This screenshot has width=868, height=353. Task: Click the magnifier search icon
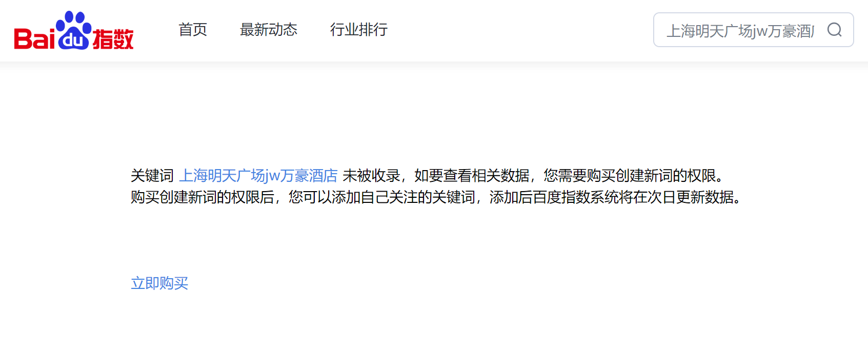point(835,30)
